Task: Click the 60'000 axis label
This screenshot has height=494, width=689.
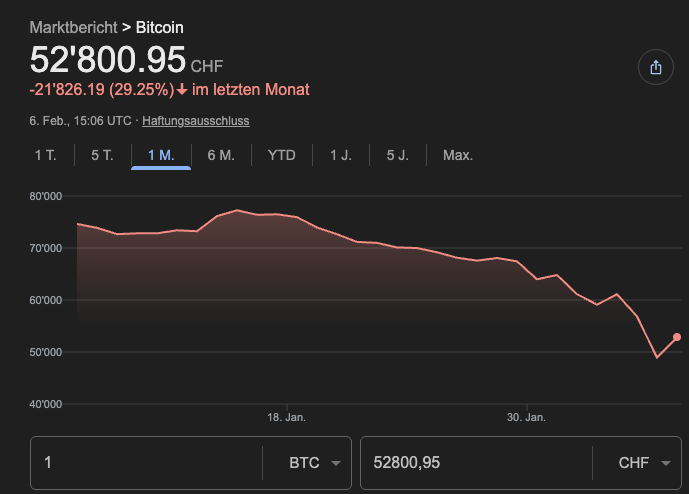Action: pyautogui.click(x=46, y=300)
